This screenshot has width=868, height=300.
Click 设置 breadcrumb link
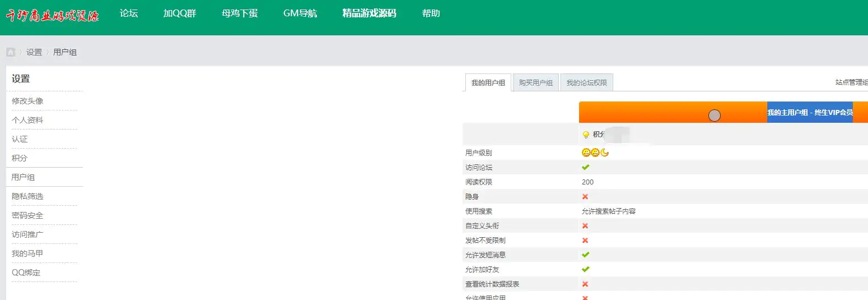pos(34,52)
